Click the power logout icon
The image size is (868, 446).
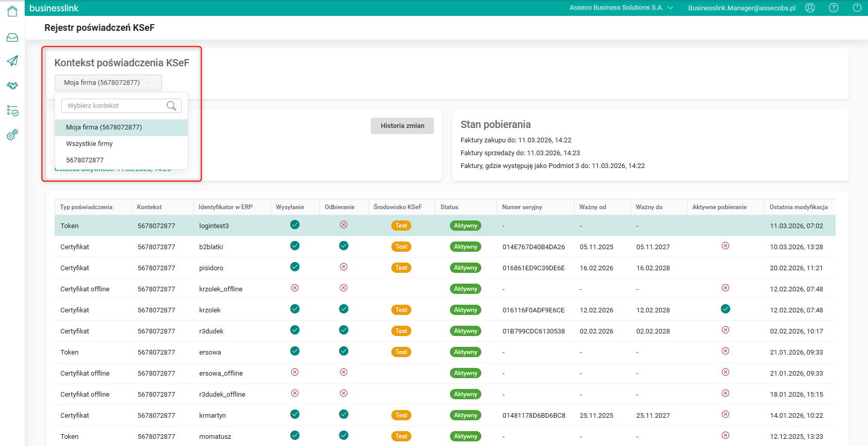point(857,8)
